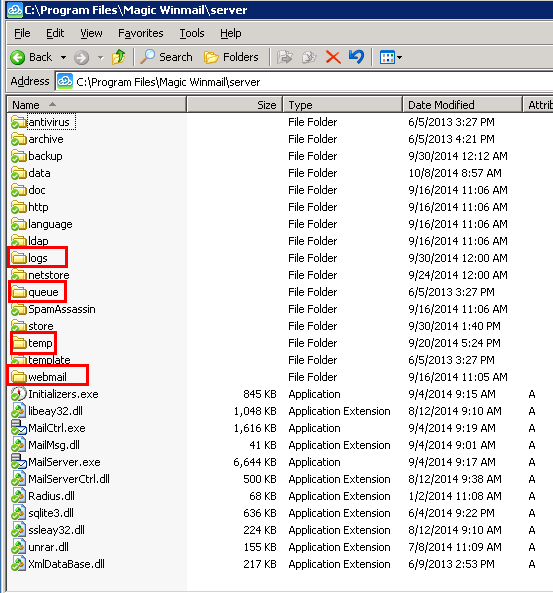The image size is (553, 593).
Task: Click the Up one level folder icon
Action: click(119, 57)
